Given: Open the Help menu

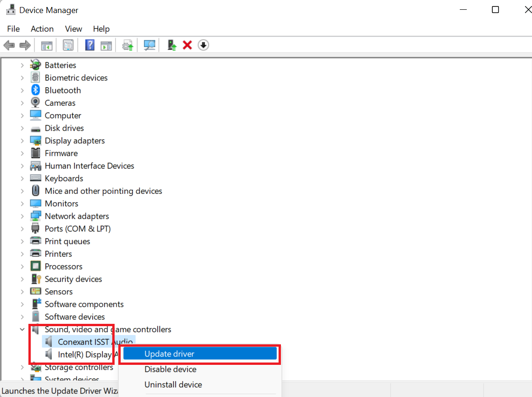Looking at the screenshot, I should (x=101, y=29).
